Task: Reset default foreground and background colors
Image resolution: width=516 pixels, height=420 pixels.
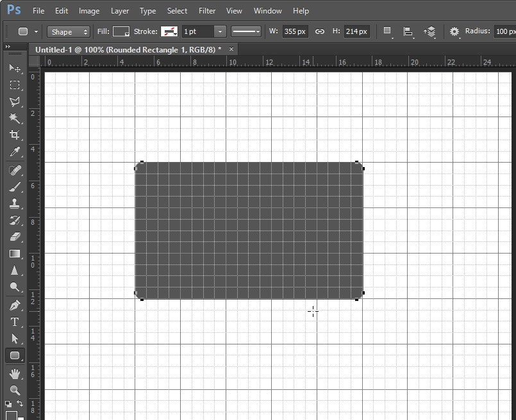Action: 8,403
